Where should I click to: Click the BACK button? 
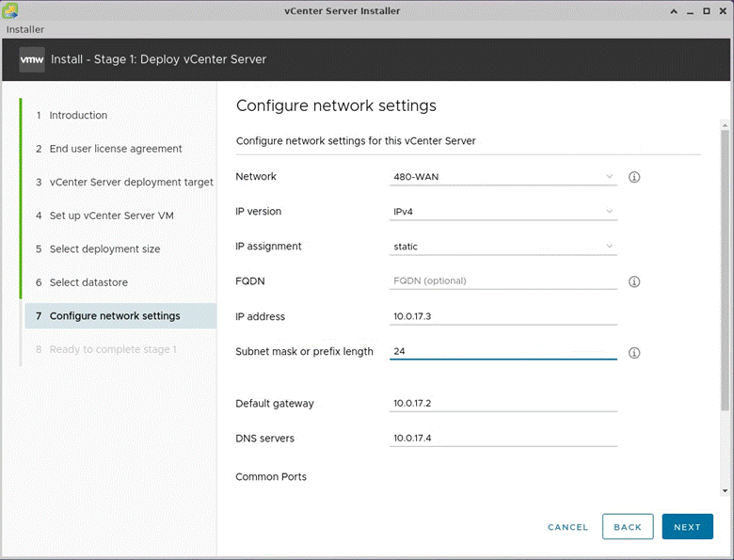(x=628, y=527)
